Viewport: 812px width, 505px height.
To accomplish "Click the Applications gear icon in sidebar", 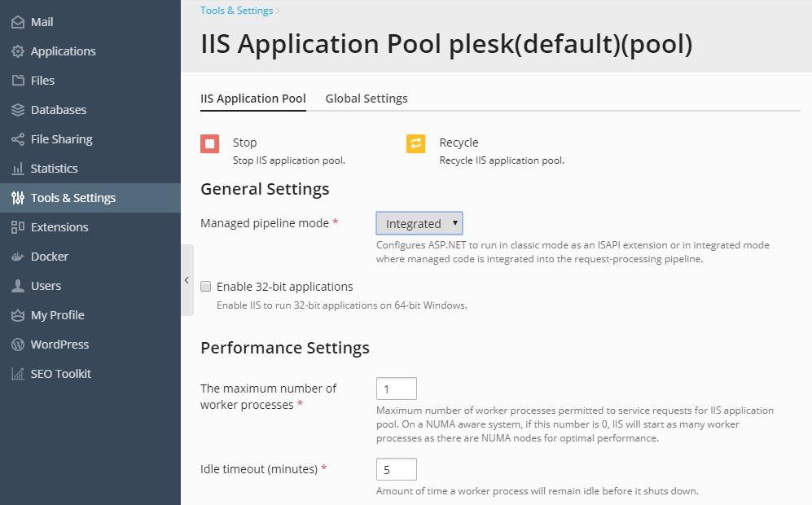I will (17, 51).
